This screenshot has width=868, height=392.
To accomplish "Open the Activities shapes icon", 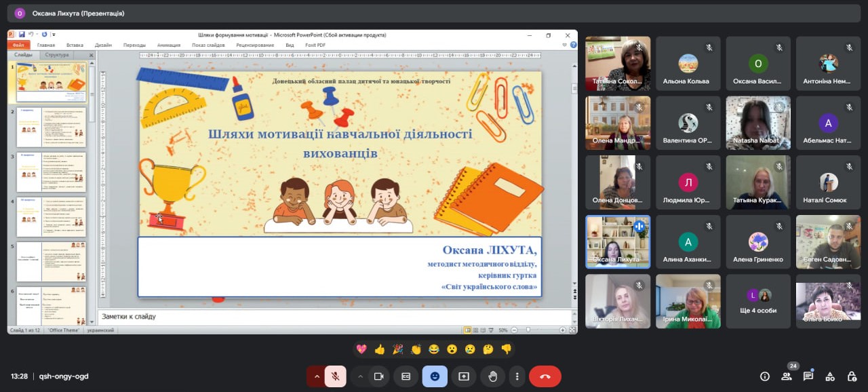I will point(830,376).
